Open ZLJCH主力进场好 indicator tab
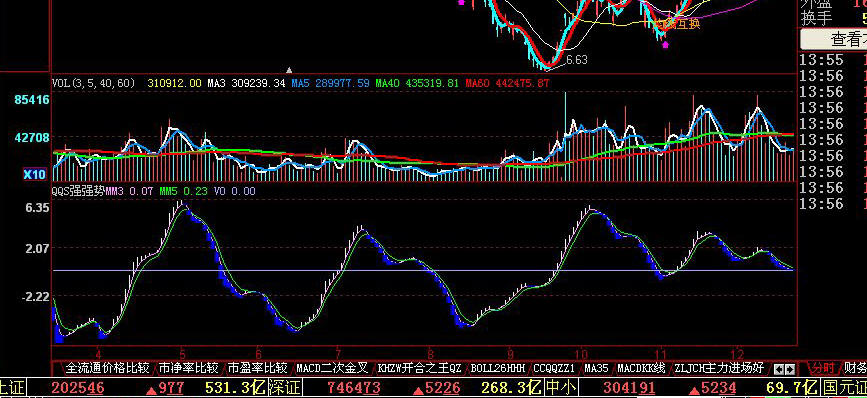The width and height of the screenshot is (867, 398). click(719, 368)
